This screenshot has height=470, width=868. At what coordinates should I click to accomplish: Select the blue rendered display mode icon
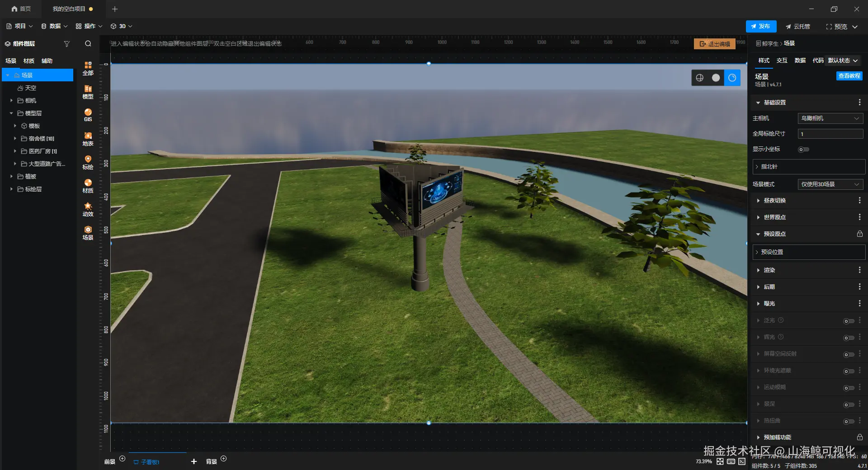point(732,78)
